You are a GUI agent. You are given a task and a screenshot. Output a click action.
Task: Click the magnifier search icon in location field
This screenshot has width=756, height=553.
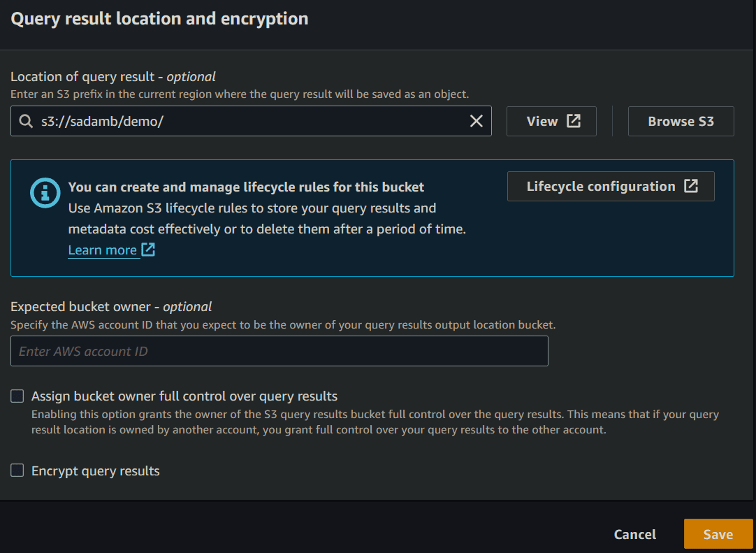pyautogui.click(x=26, y=121)
